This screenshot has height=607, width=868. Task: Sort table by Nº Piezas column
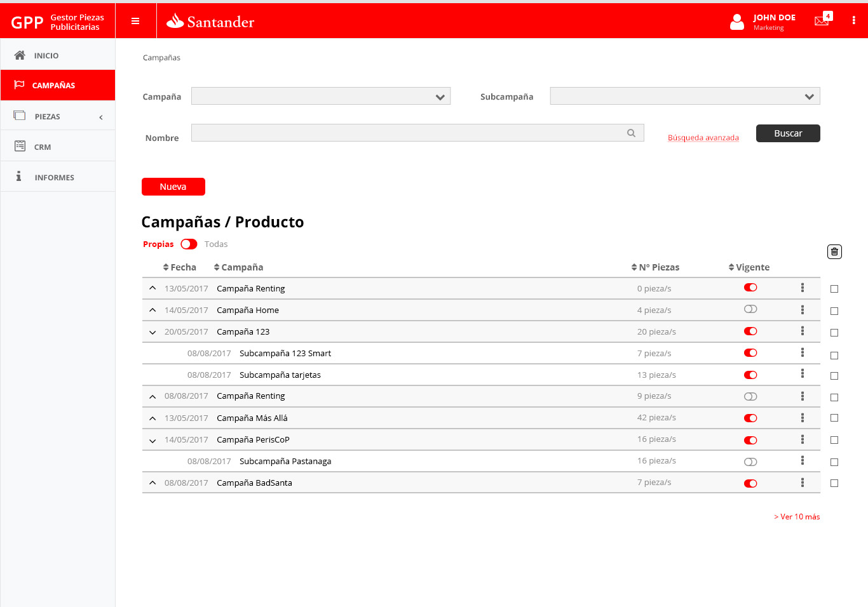pos(655,267)
